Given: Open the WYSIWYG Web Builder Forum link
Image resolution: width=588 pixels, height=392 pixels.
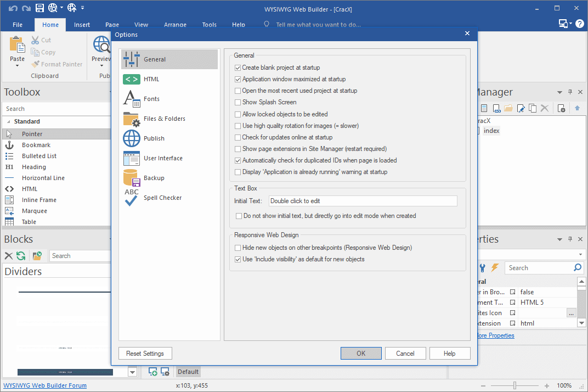Looking at the screenshot, I should [x=45, y=385].
